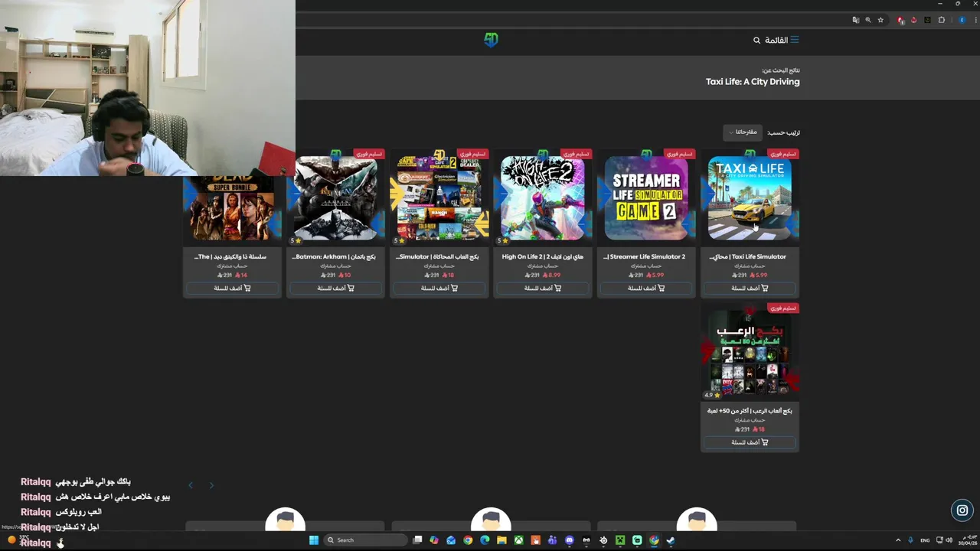Click the 4.9 star rating on horror bundle
Viewport: 980px width, 551px height.
711,395
